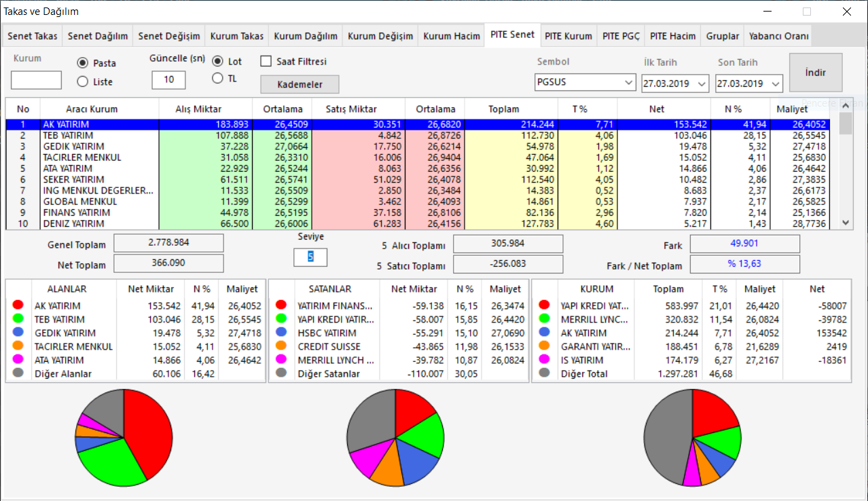
Task: Switch to the PITE Hacim tab
Action: 672,36
